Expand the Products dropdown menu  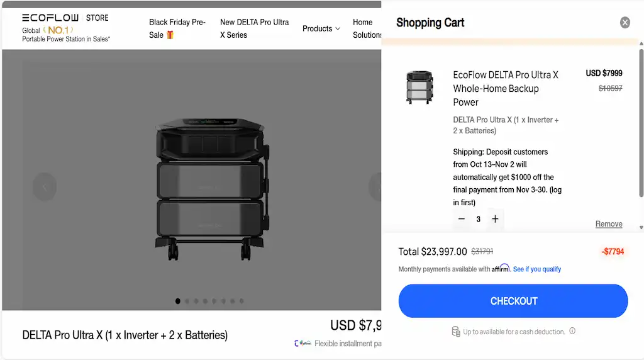pyautogui.click(x=321, y=28)
